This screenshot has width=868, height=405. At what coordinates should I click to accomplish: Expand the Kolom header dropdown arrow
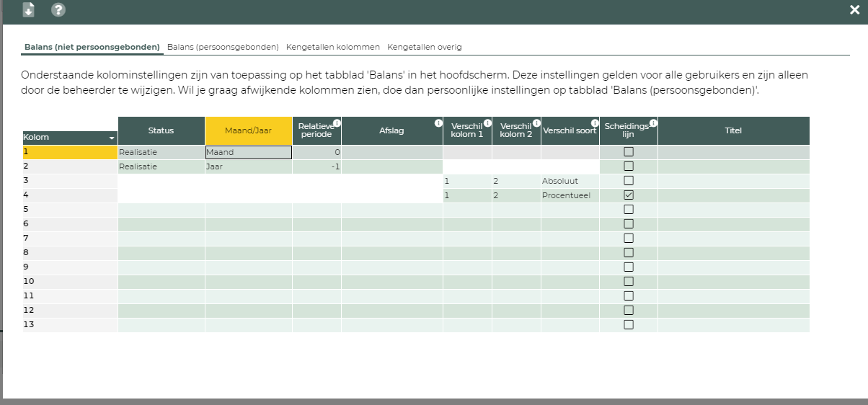point(112,138)
